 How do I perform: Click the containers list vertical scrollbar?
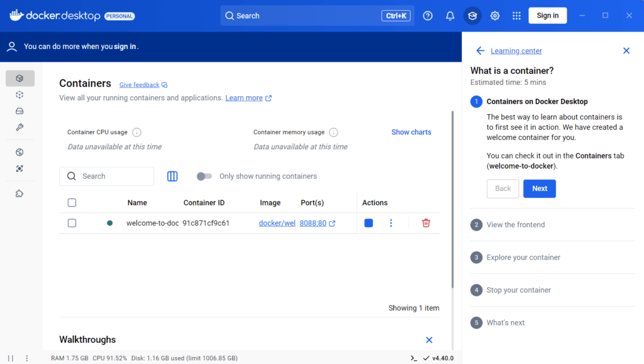[x=453, y=200]
